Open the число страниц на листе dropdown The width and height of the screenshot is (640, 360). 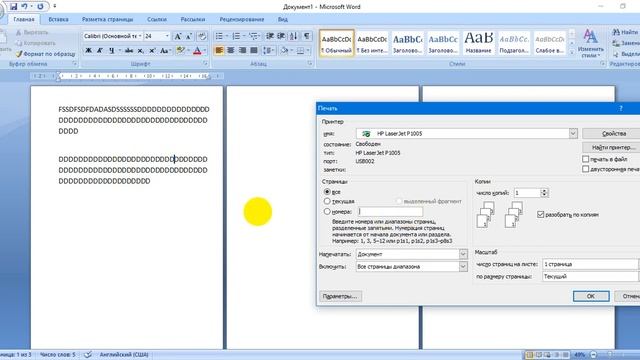(591, 264)
